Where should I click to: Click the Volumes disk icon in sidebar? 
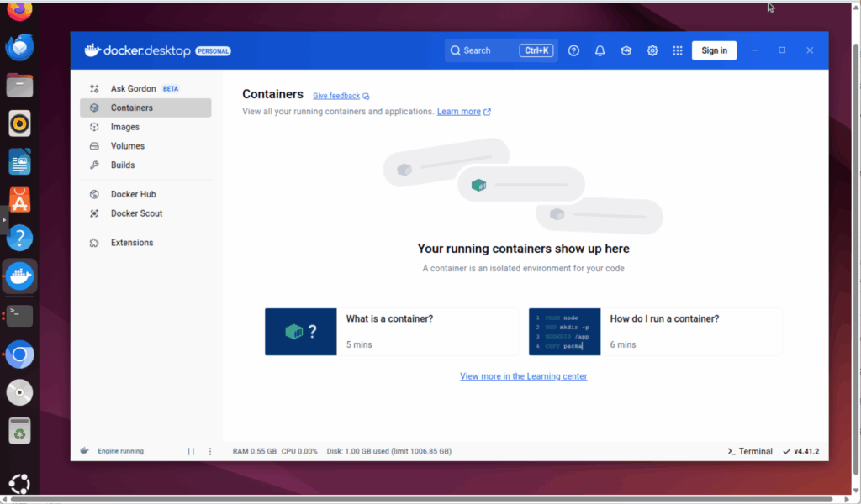coord(94,146)
